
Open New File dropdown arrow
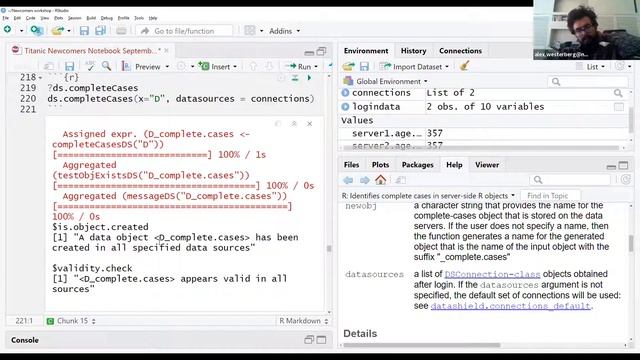click(21, 31)
